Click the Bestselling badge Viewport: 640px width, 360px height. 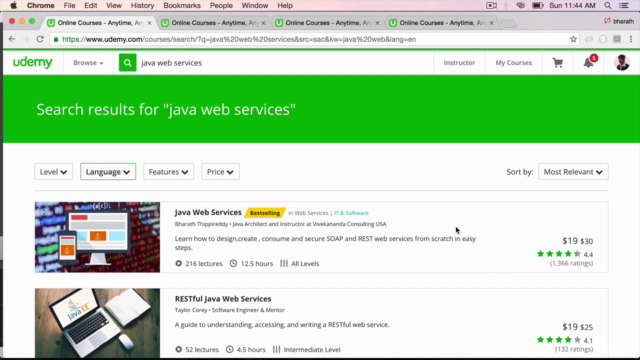[265, 213]
